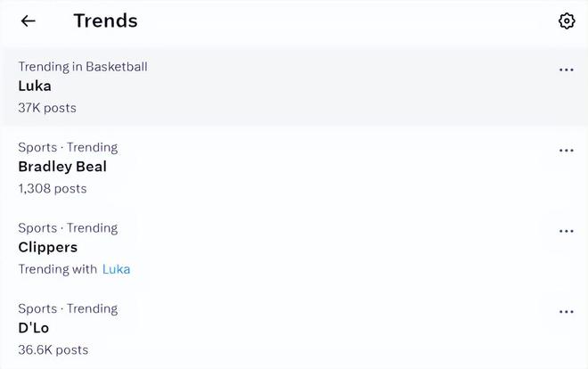The height and width of the screenshot is (369, 588).
Task: Click "Sports · Trending" label above D'Lo
Action: click(x=68, y=308)
